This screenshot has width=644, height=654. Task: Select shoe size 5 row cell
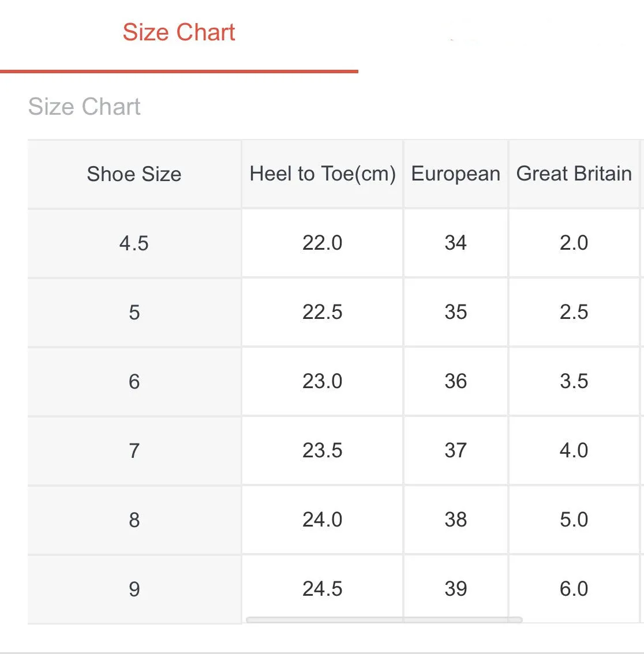134,313
